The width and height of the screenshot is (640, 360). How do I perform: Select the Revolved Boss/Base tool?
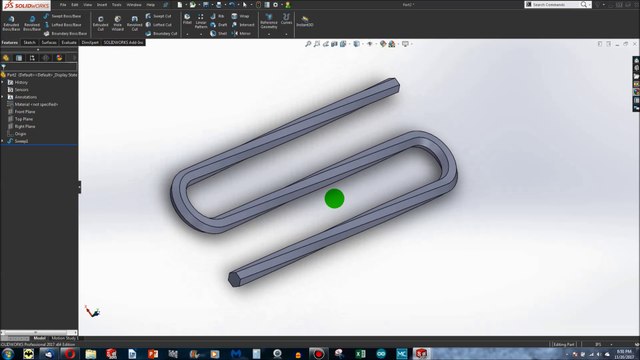coord(32,24)
